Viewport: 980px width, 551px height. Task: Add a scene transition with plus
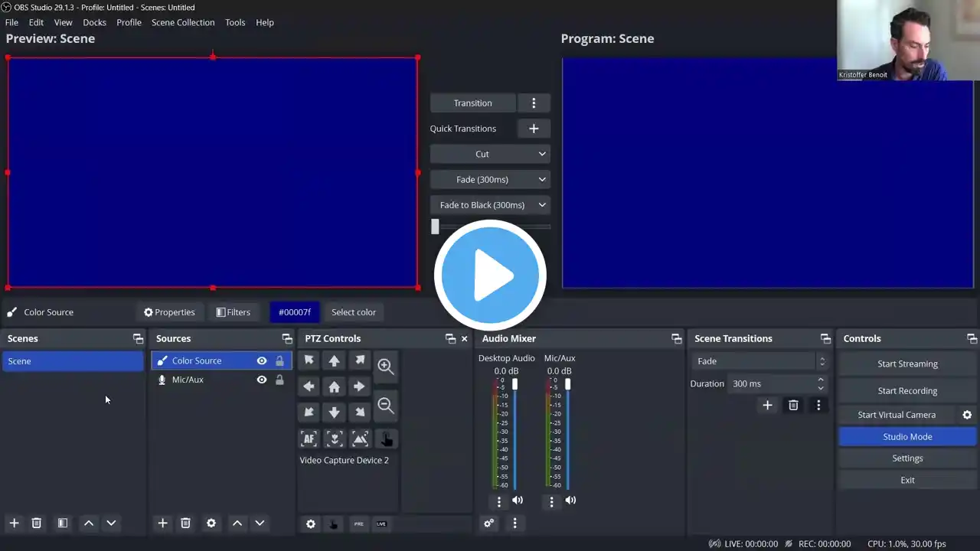pos(767,405)
